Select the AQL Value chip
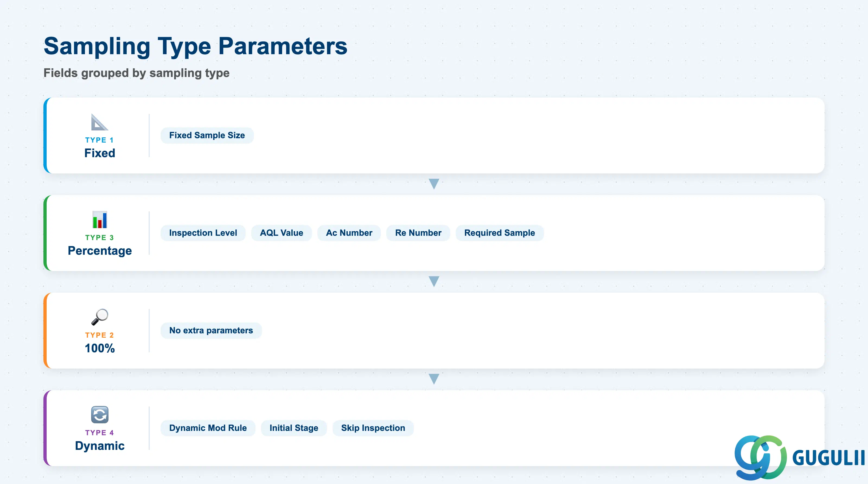The height and width of the screenshot is (484, 868). (281, 233)
